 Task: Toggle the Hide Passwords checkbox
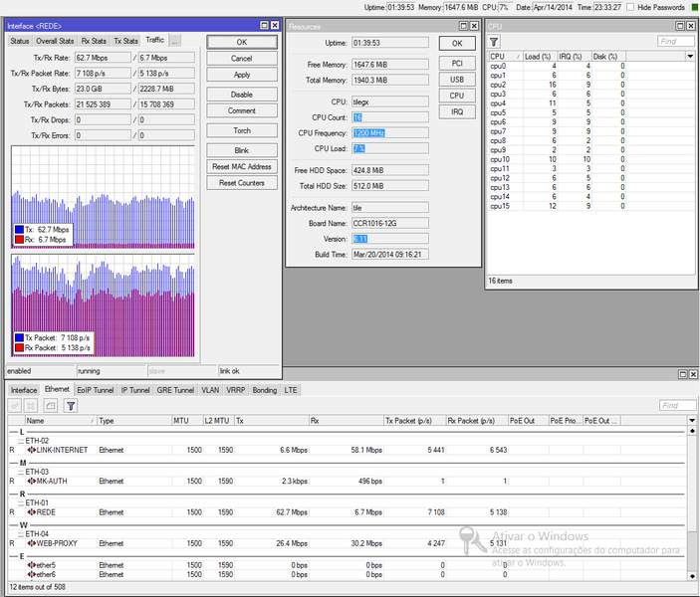coord(629,7)
